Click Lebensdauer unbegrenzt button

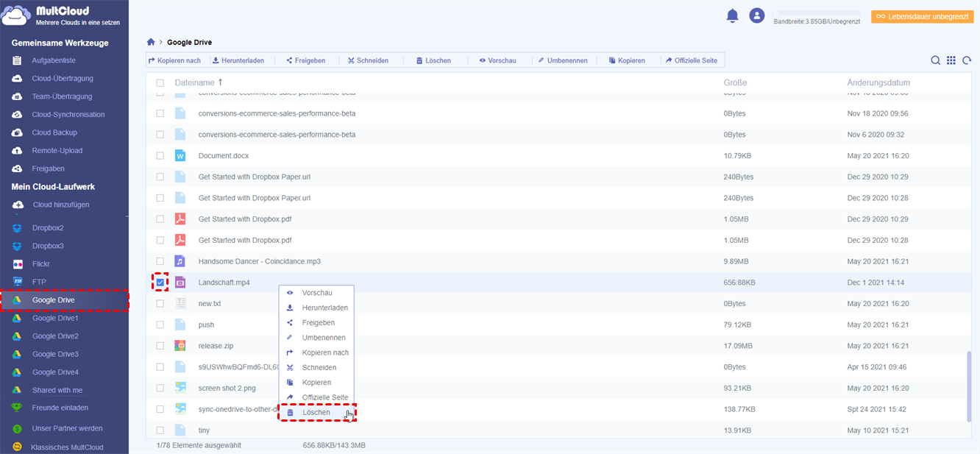coord(922,16)
